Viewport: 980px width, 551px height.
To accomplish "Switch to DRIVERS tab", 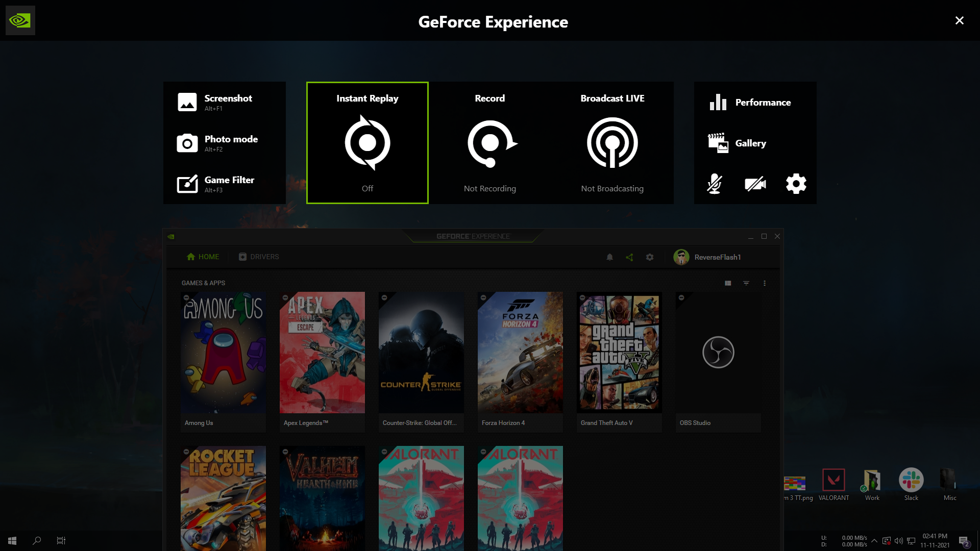I will pos(259,256).
